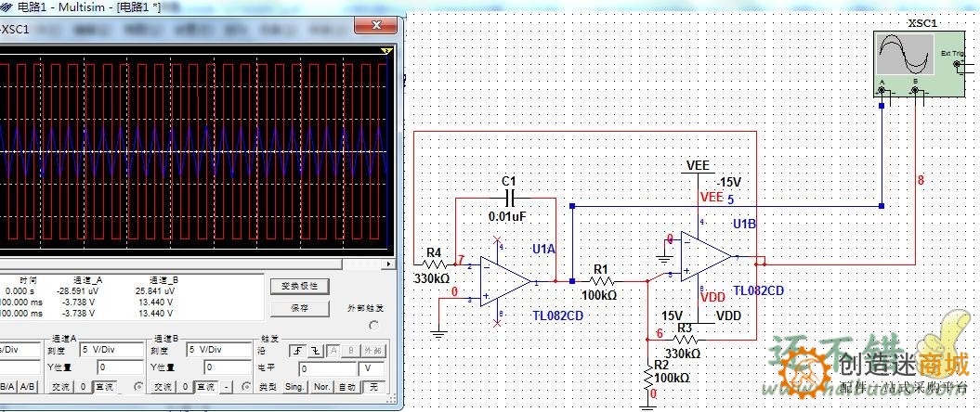Viewport: 980px width, 412px height.
Task: Select 无 trigger type
Action: coord(373,387)
